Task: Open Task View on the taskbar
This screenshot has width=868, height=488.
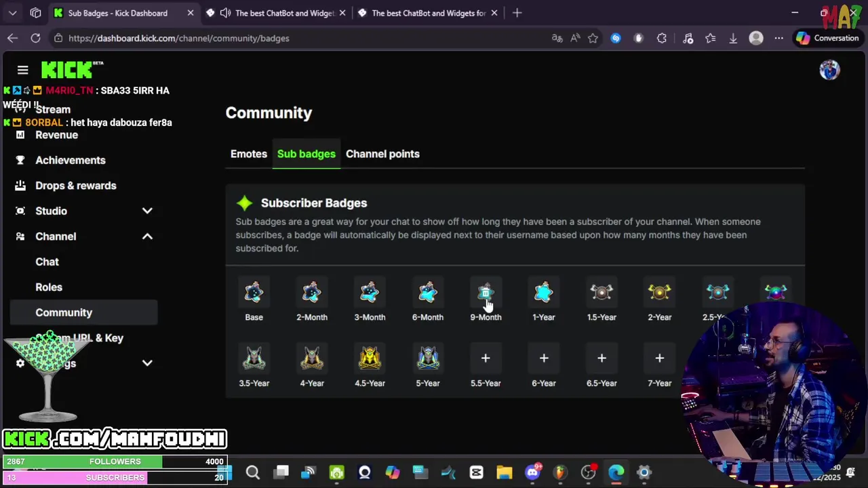Action: 281,472
